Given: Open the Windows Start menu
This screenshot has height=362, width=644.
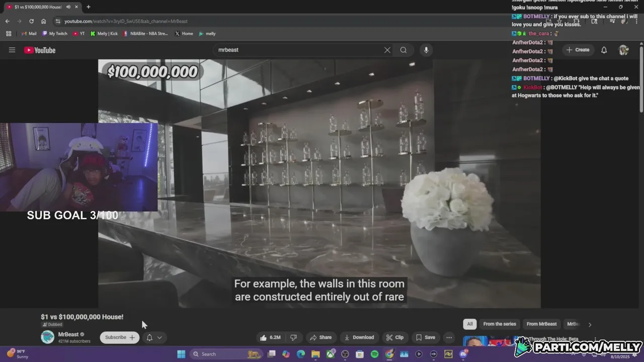Looking at the screenshot, I should [181, 354].
